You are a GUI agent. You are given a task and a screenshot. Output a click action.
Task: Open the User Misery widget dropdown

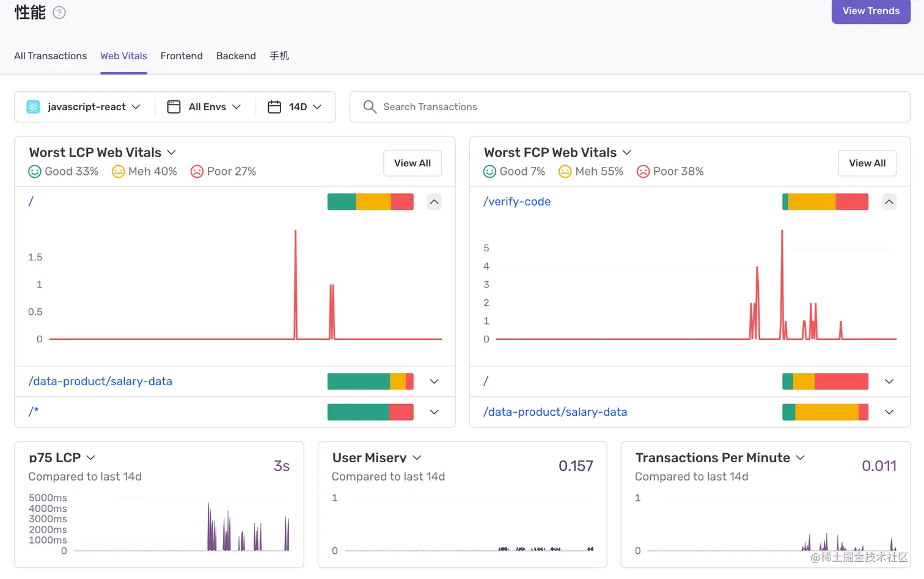pyautogui.click(x=417, y=457)
